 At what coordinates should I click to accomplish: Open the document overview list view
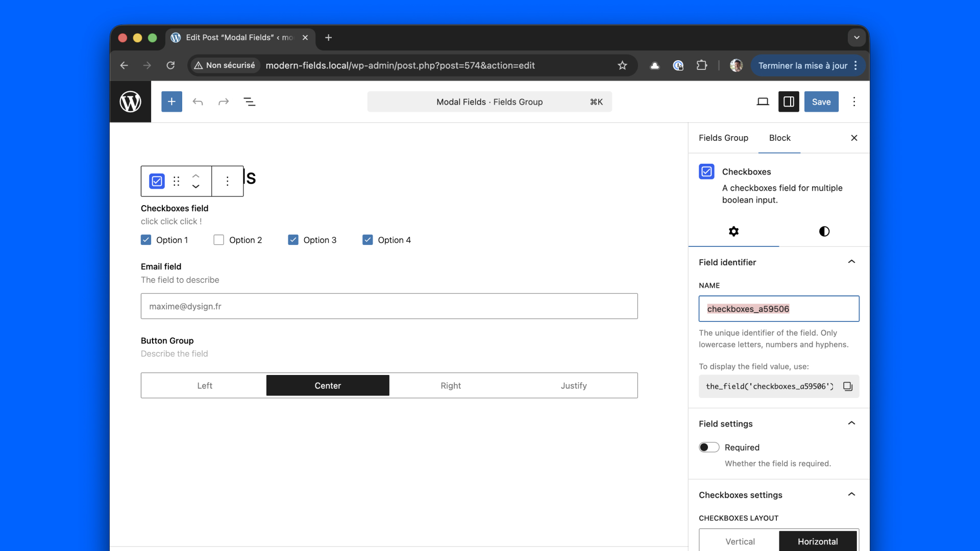click(x=249, y=102)
